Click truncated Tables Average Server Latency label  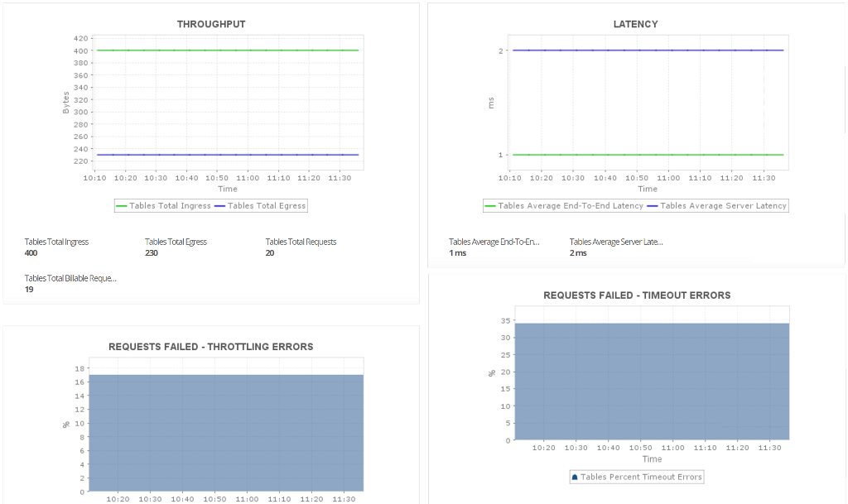click(616, 242)
